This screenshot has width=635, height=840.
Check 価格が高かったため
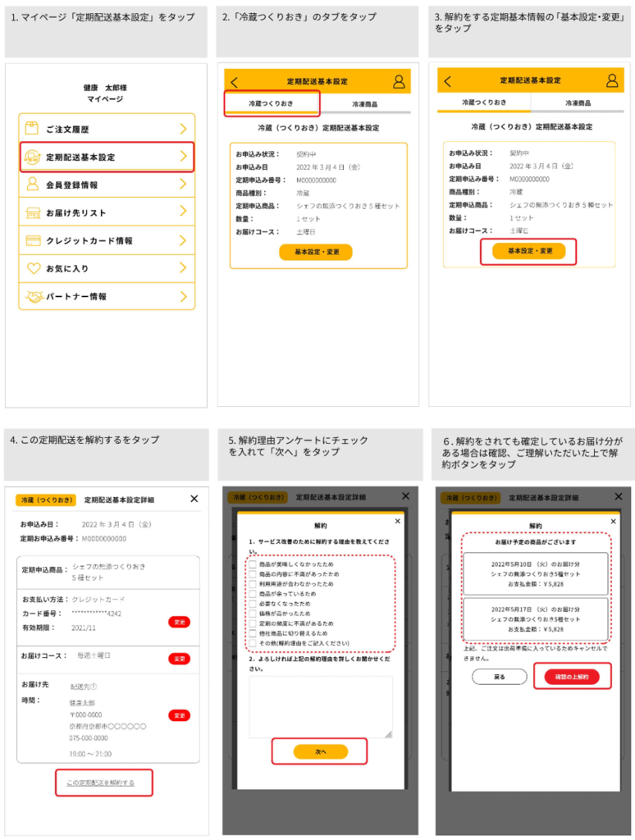253,614
